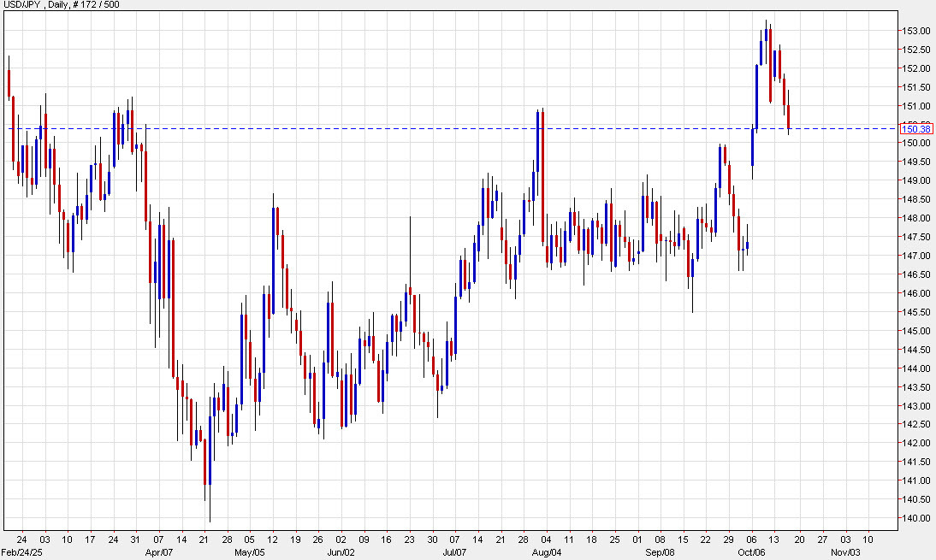Screen dimensions: 936x560
Task: Click the latest red candle at chart's right end
Action: (789, 117)
